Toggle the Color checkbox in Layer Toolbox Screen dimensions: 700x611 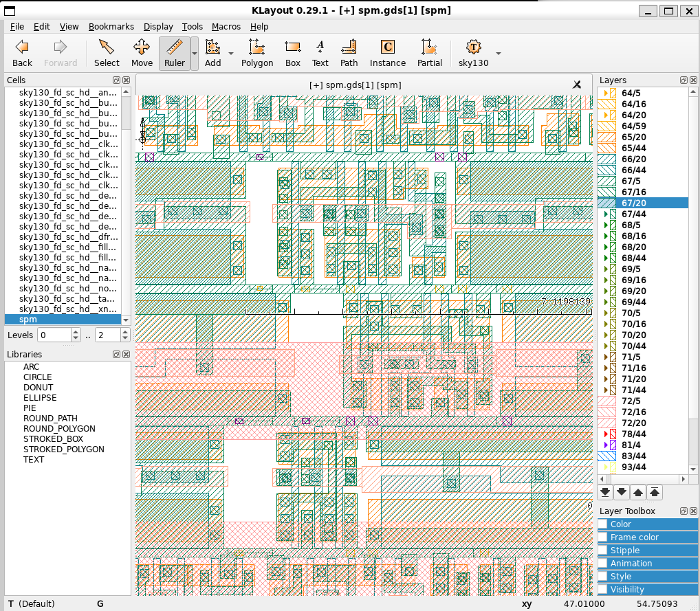(x=603, y=524)
